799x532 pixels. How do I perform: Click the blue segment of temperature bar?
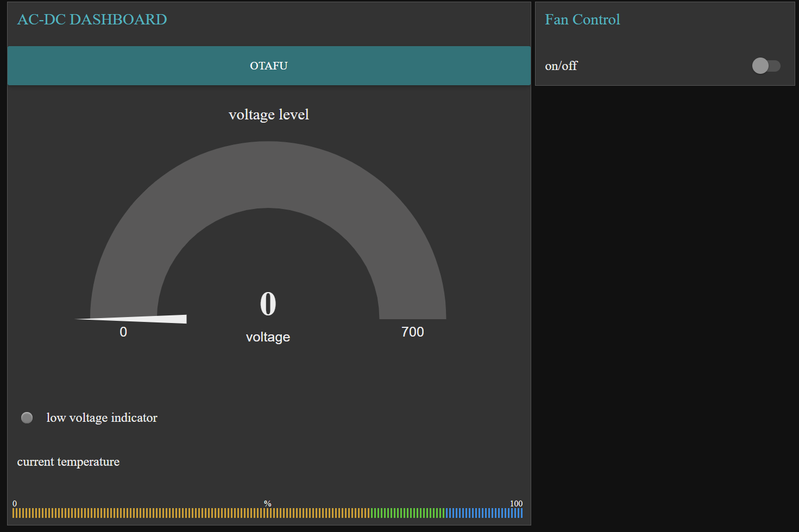click(x=485, y=513)
